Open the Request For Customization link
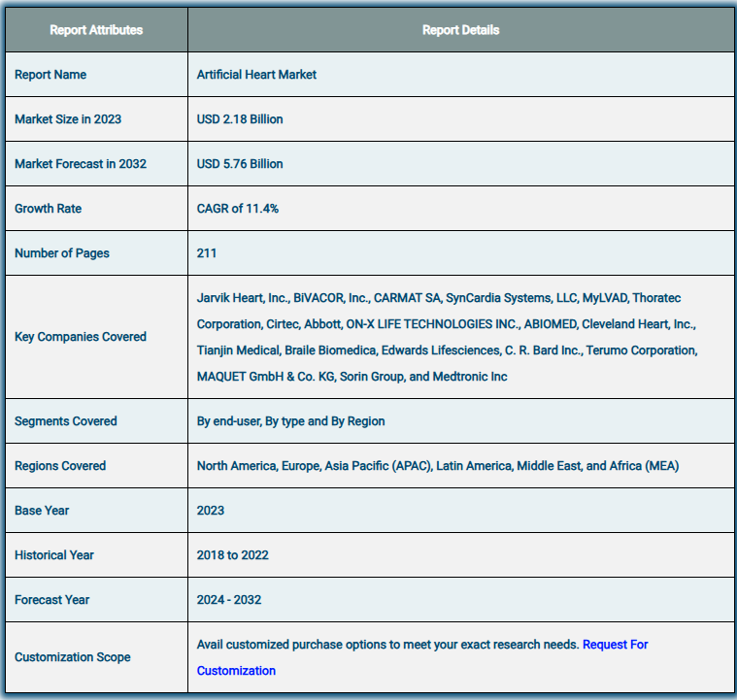 615,645
